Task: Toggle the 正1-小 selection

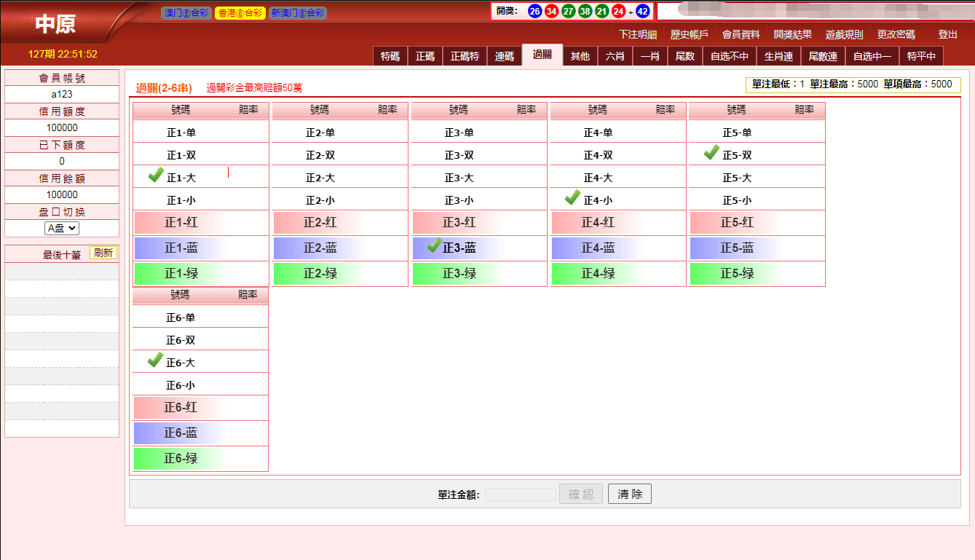Action: (181, 200)
